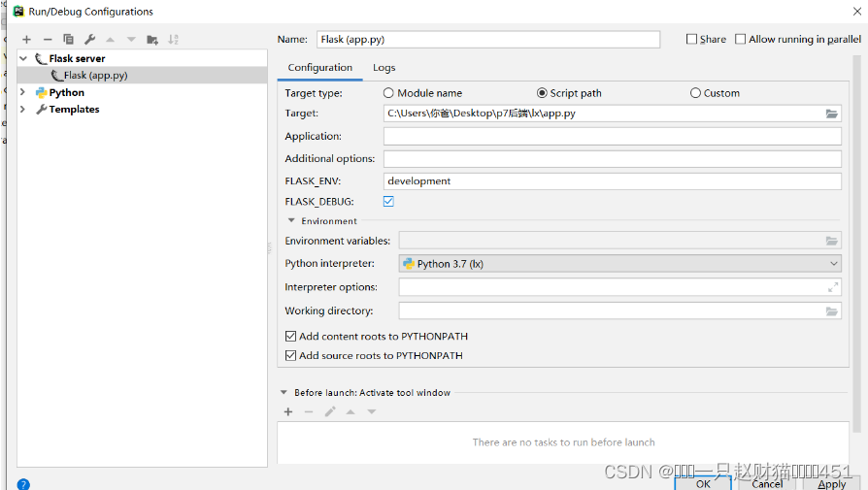Expand the Templates tree node
This screenshot has height=490, width=868.
[22, 109]
